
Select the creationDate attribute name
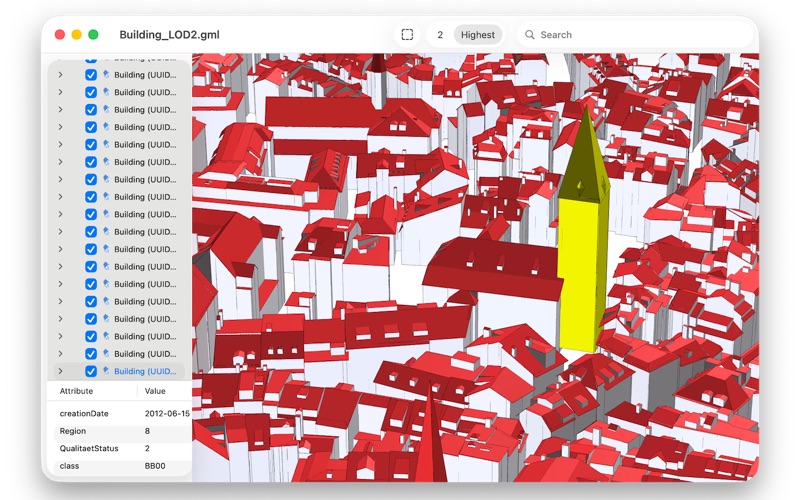(x=84, y=413)
